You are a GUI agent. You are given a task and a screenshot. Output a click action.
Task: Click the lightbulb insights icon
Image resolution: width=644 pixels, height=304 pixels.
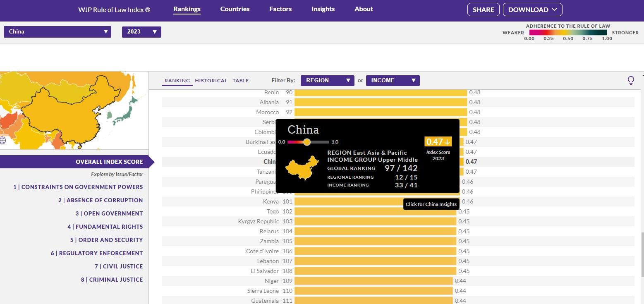pos(631,80)
